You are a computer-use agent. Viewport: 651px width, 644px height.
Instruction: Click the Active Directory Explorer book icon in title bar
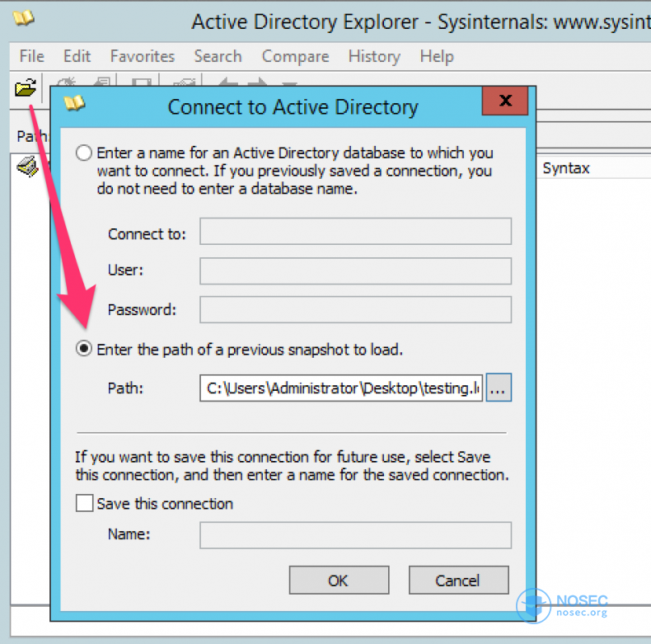(23, 18)
